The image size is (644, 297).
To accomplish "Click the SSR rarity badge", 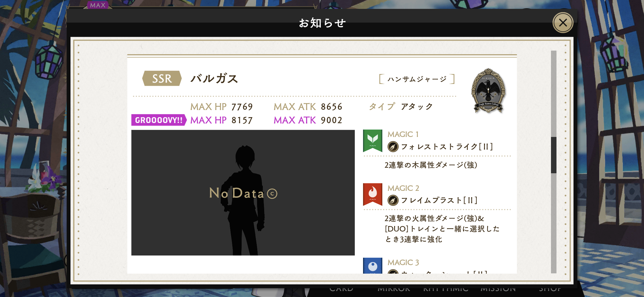I will [x=162, y=78].
